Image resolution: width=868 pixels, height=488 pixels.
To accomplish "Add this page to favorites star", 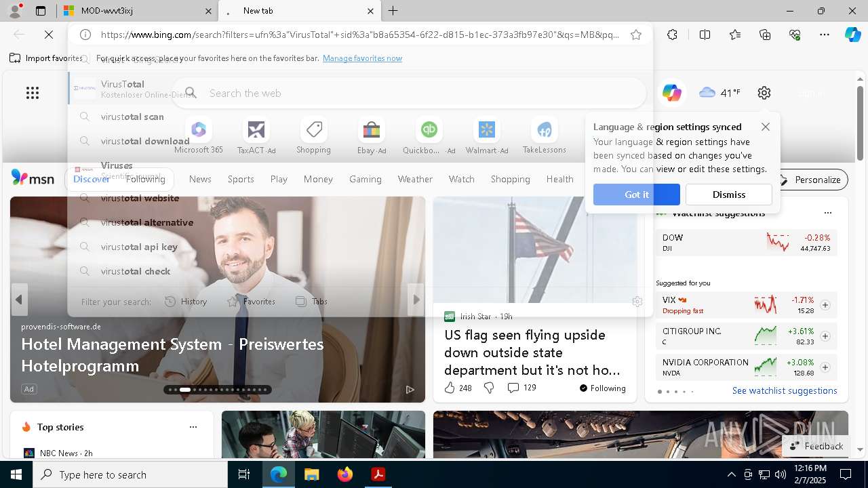I will (x=636, y=35).
